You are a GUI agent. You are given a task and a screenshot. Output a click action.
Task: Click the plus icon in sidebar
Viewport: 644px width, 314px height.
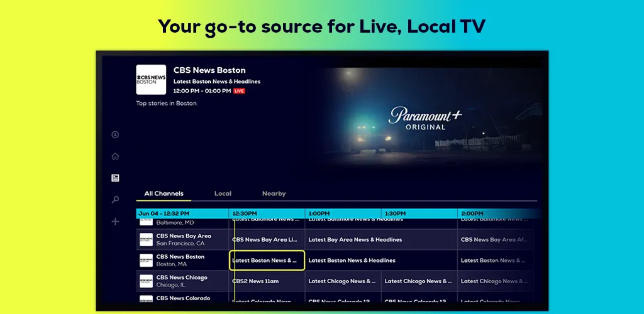(116, 221)
